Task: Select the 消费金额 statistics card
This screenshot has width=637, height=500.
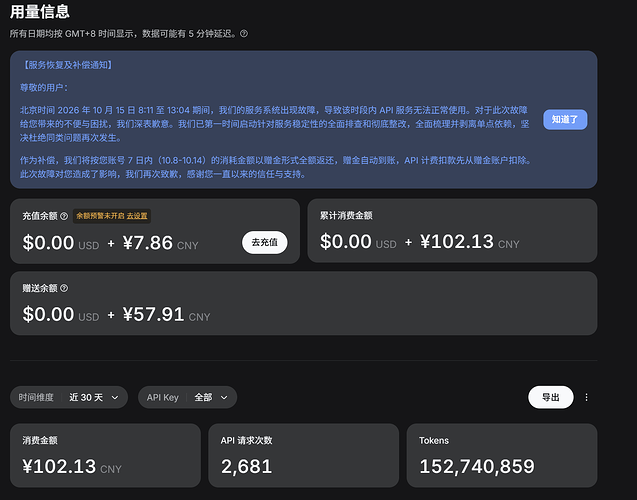Action: (105, 455)
